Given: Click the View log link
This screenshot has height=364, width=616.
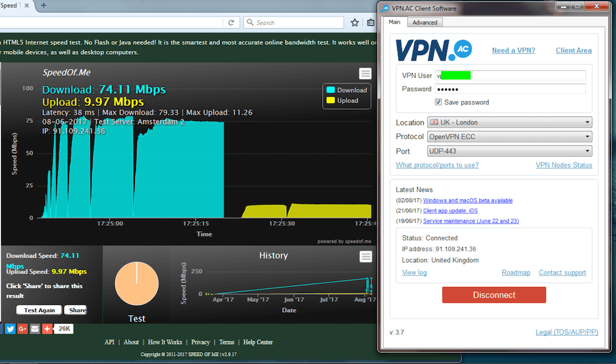Looking at the screenshot, I should point(414,273).
